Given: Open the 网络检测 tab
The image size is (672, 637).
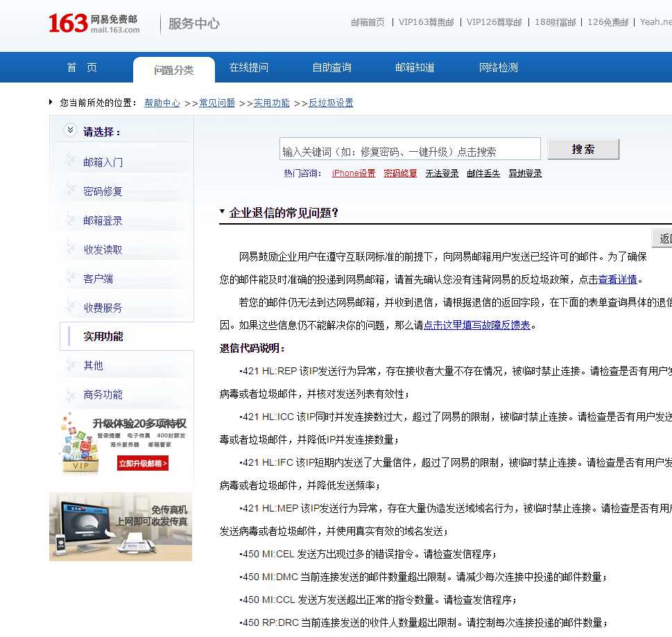Looking at the screenshot, I should [x=499, y=68].
